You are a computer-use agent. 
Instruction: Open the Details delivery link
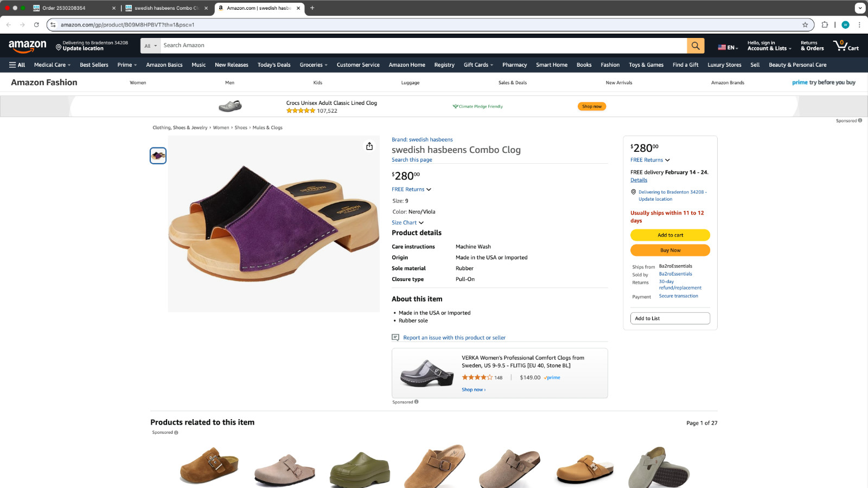[x=639, y=180]
